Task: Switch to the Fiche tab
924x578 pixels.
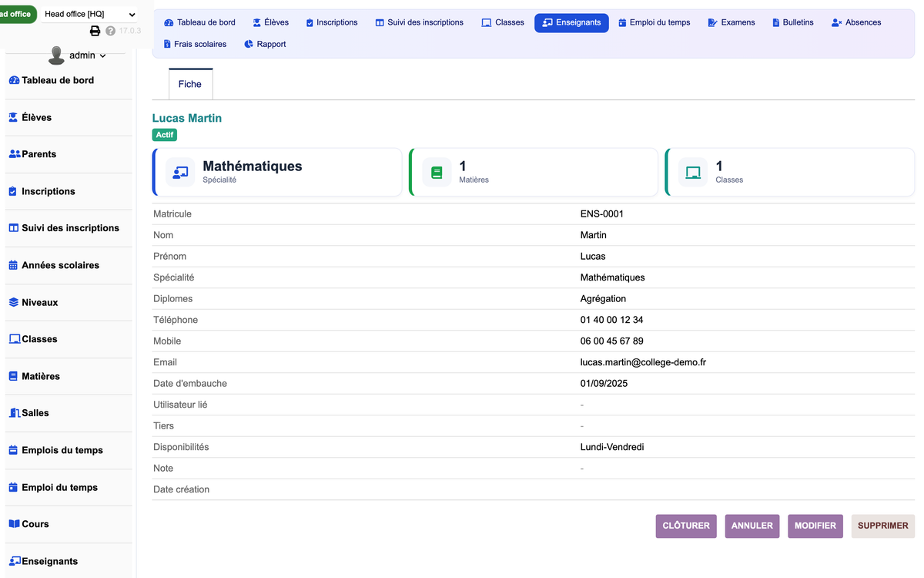Action: 190,84
